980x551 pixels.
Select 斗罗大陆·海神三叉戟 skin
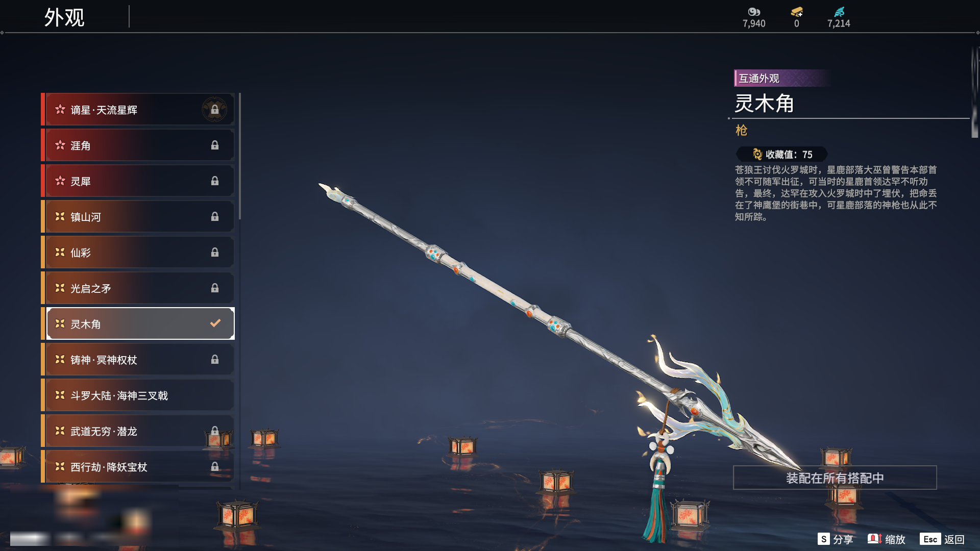tap(138, 395)
